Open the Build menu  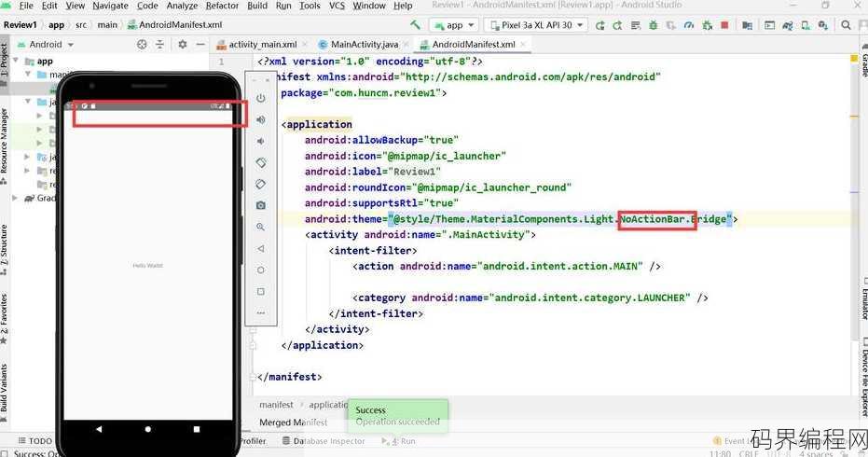click(x=257, y=6)
